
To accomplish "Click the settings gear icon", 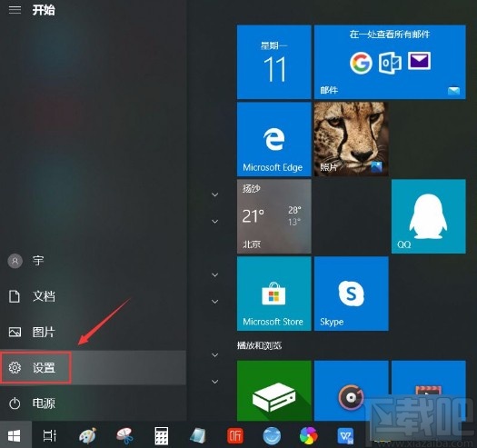I will coord(15,368).
